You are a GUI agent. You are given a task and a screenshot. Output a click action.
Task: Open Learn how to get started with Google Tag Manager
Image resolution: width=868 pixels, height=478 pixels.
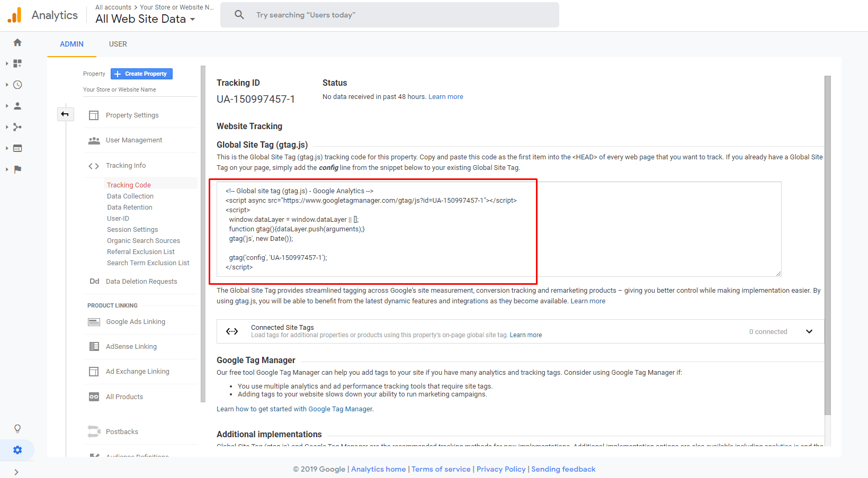295,409
